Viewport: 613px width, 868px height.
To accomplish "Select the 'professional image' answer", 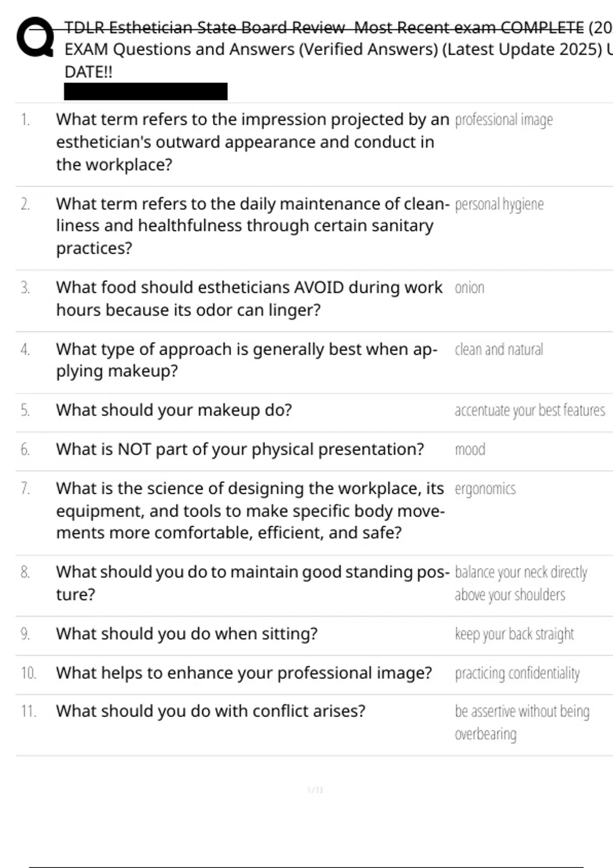I will 504,120.
